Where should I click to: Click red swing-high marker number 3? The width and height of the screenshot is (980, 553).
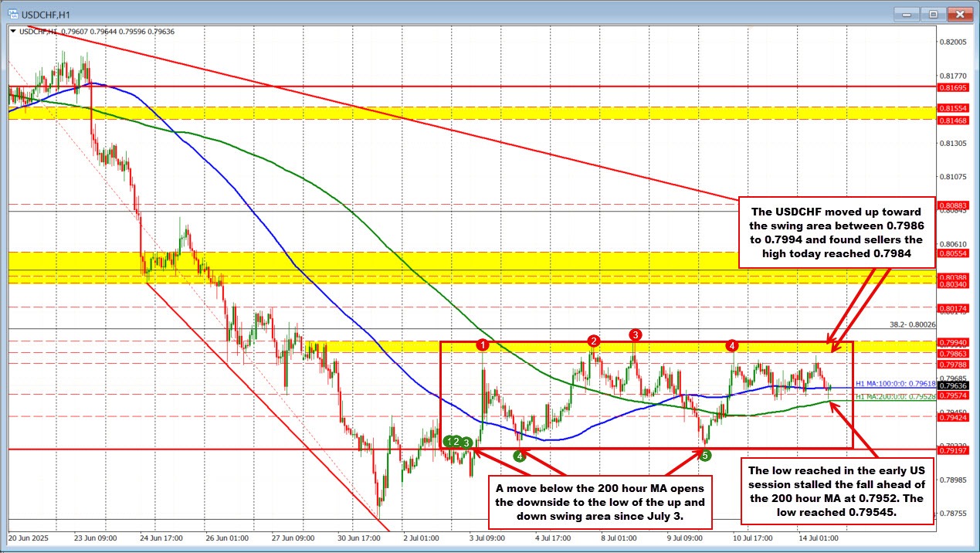(x=635, y=334)
